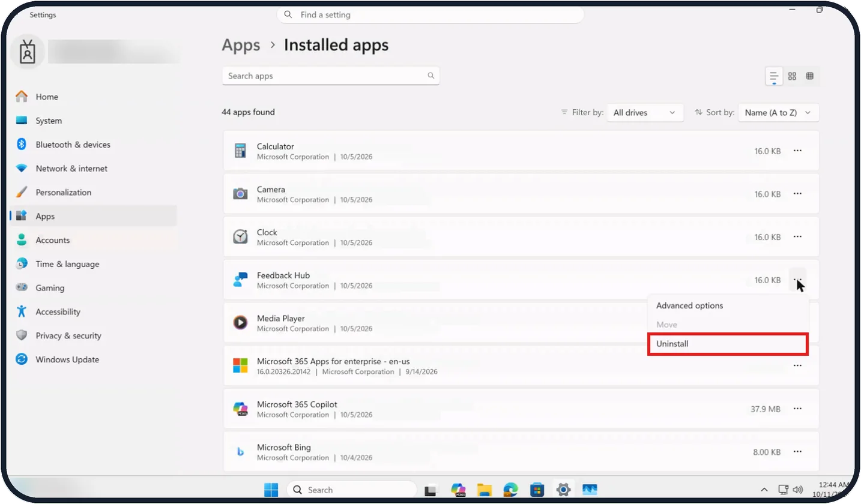Open more options for Microsoft 365 Copilot

[x=797, y=409]
